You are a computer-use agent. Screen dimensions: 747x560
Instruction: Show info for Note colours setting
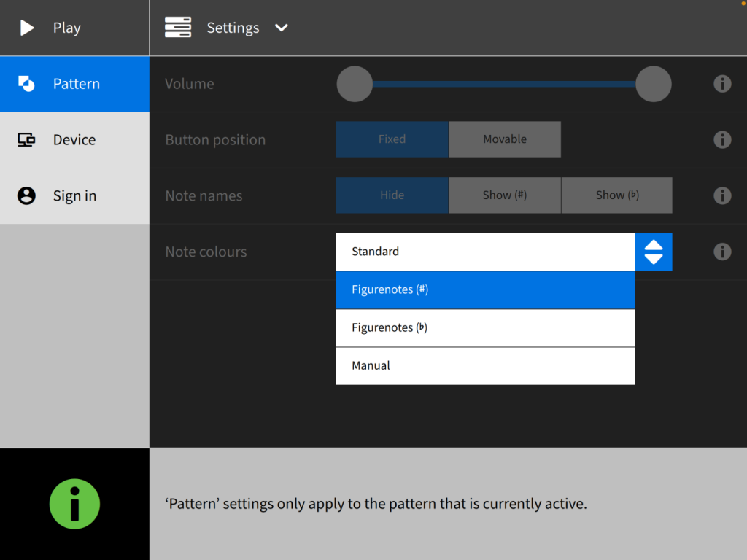[x=722, y=252]
